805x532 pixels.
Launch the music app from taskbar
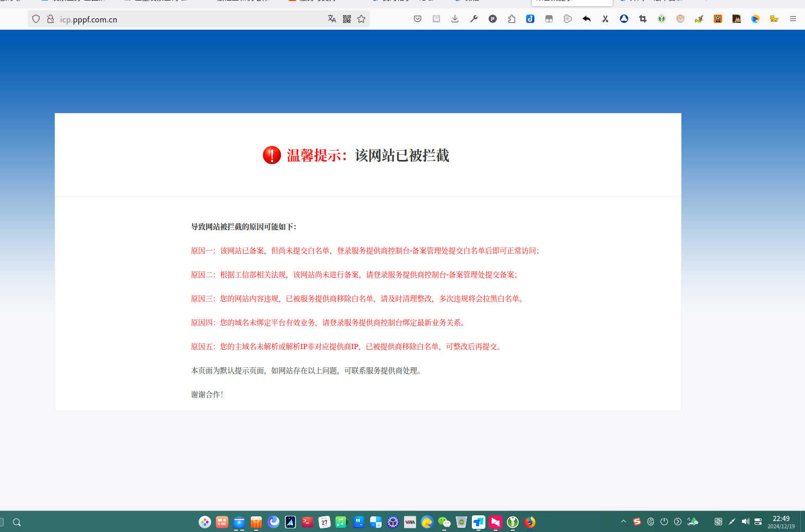pos(341,522)
